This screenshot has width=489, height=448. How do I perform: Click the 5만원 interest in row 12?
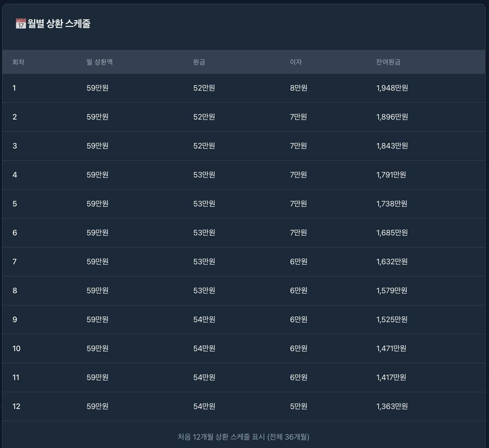point(298,406)
